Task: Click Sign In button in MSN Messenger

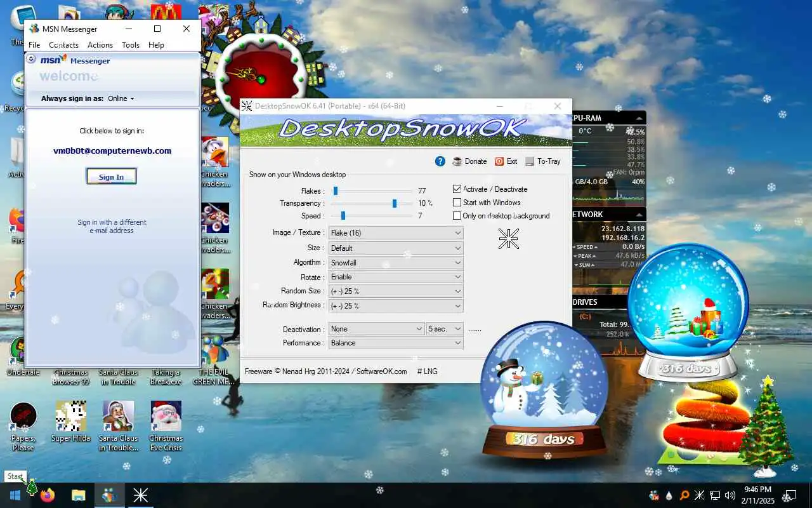Action: coord(111,177)
